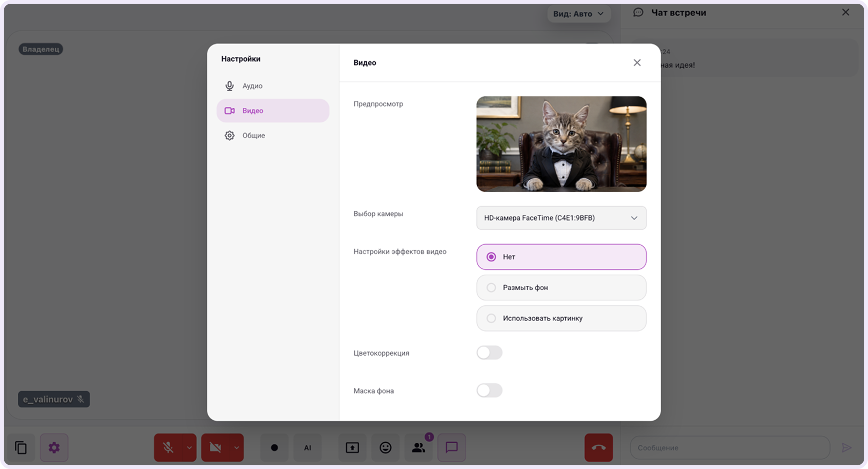Click the e_valinurov participant name label
This screenshot has height=469, width=868.
[x=54, y=399]
